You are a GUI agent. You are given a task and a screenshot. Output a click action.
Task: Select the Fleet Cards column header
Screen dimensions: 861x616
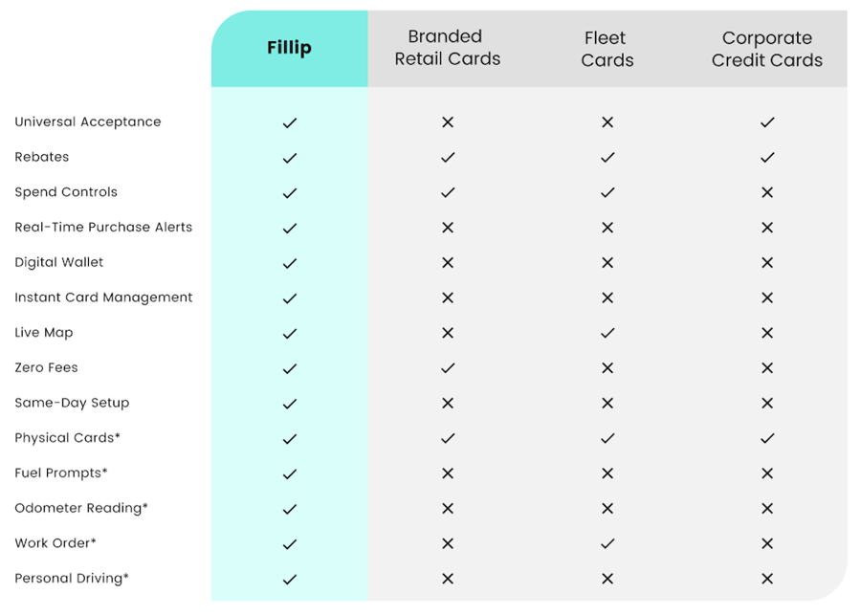click(x=607, y=50)
